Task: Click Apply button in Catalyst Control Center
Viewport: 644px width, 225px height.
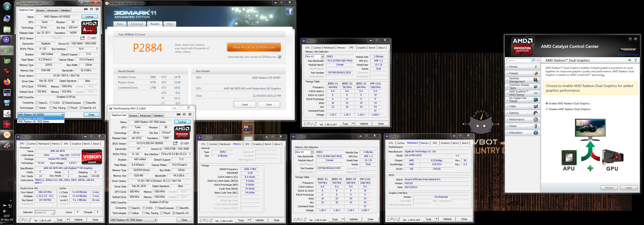Action: pyautogui.click(x=629, y=188)
